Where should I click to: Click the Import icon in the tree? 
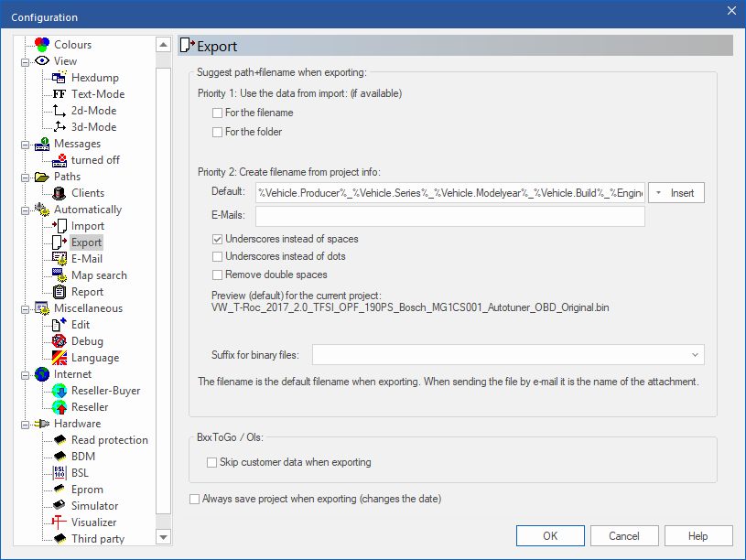[59, 226]
